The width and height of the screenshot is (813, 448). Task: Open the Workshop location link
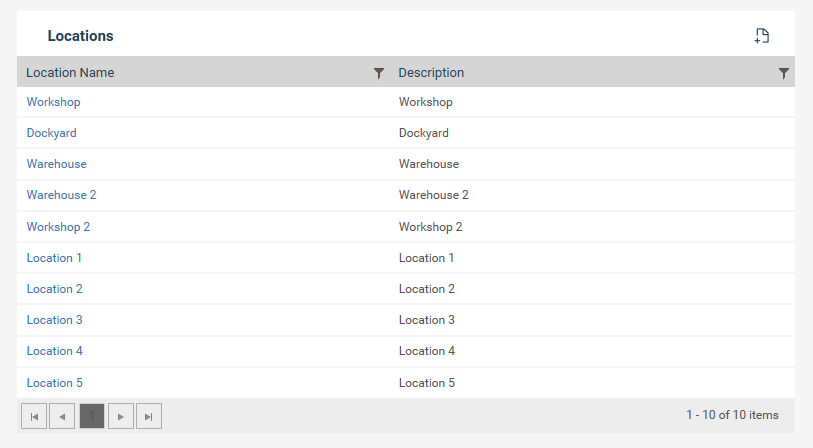pos(53,102)
